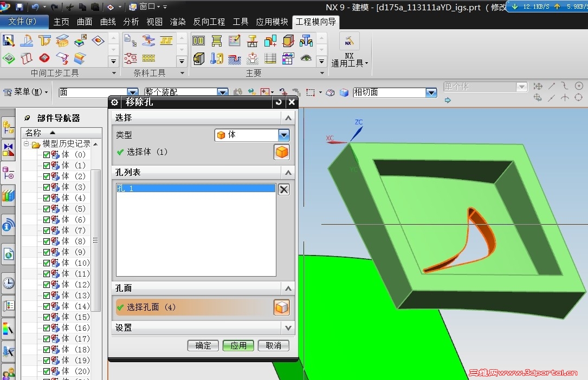588x380 pixels.
Task: Open the rainbow roles icon in left sidebar
Action: pyautogui.click(x=8, y=329)
